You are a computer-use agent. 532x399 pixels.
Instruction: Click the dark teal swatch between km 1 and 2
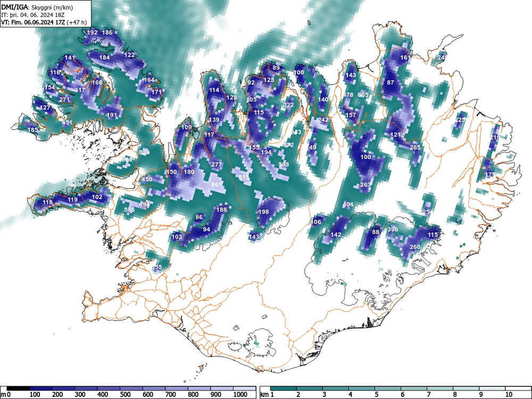pos(284,388)
